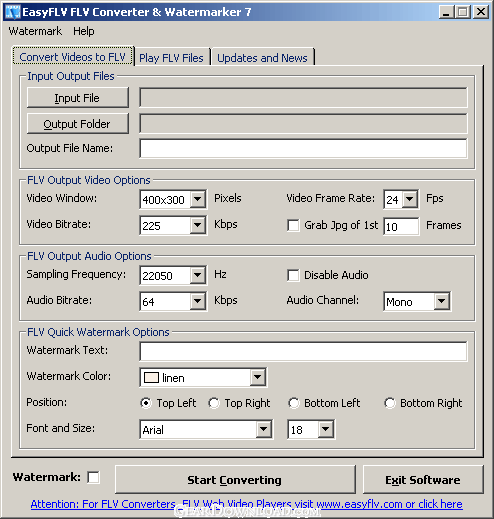Screen dimensions: 494x519
Task: Switch to Convert Videos to FLV tab
Action: click(x=73, y=57)
